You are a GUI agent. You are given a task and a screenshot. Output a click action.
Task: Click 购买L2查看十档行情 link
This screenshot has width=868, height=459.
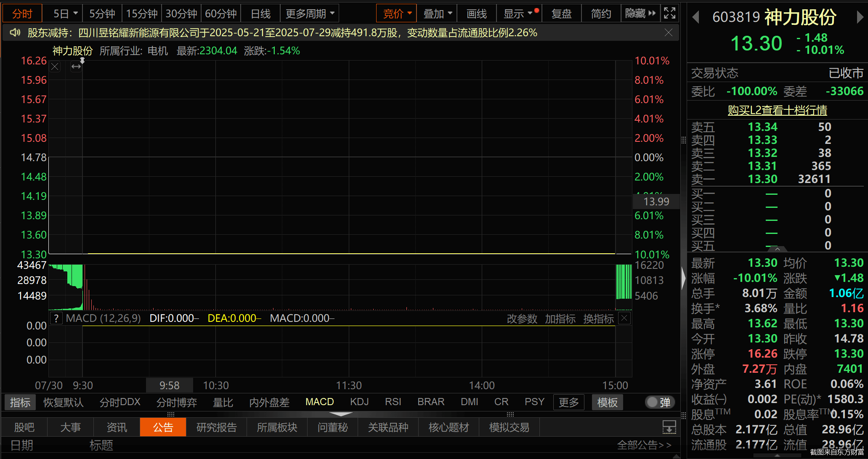click(x=778, y=110)
